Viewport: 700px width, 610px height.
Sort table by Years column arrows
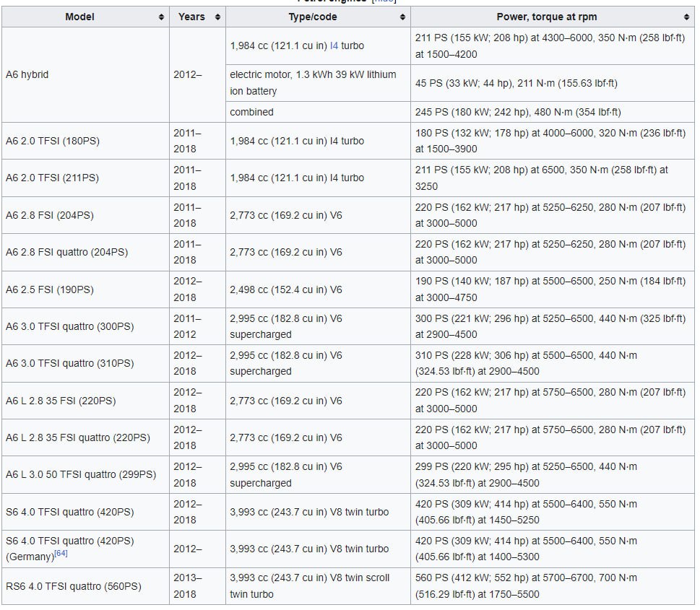click(x=217, y=17)
